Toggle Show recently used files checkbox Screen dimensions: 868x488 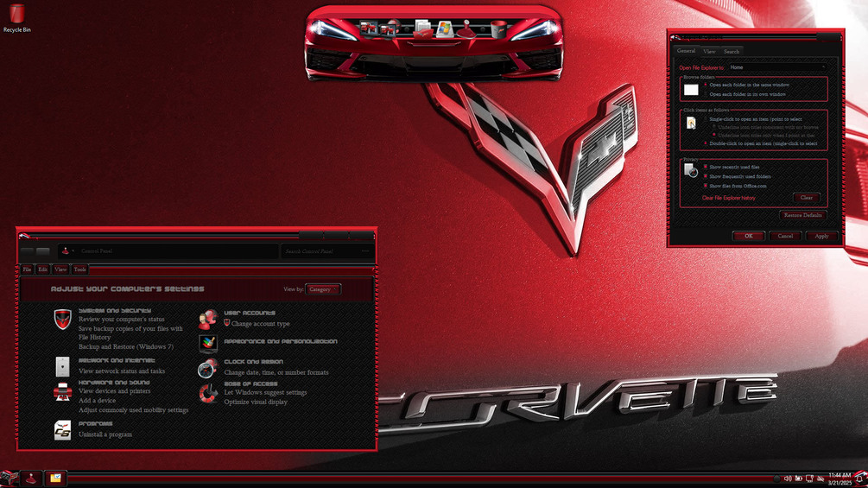pyautogui.click(x=706, y=167)
